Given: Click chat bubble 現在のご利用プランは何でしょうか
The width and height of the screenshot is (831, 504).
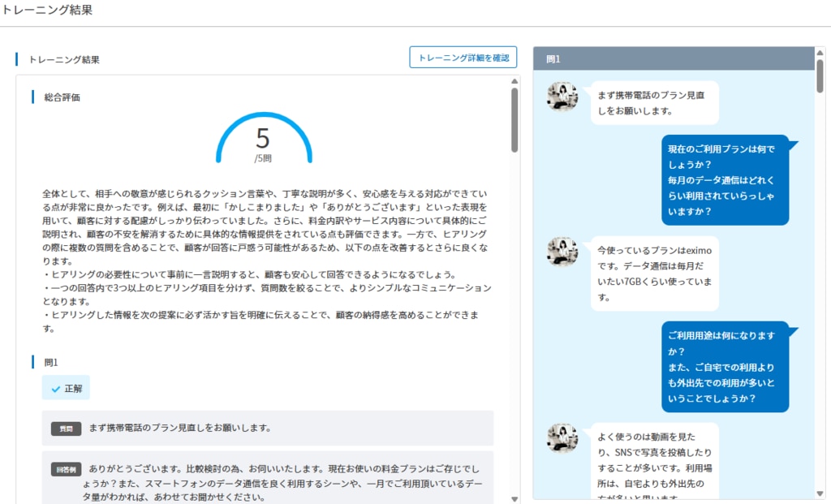Looking at the screenshot, I should (725, 180).
